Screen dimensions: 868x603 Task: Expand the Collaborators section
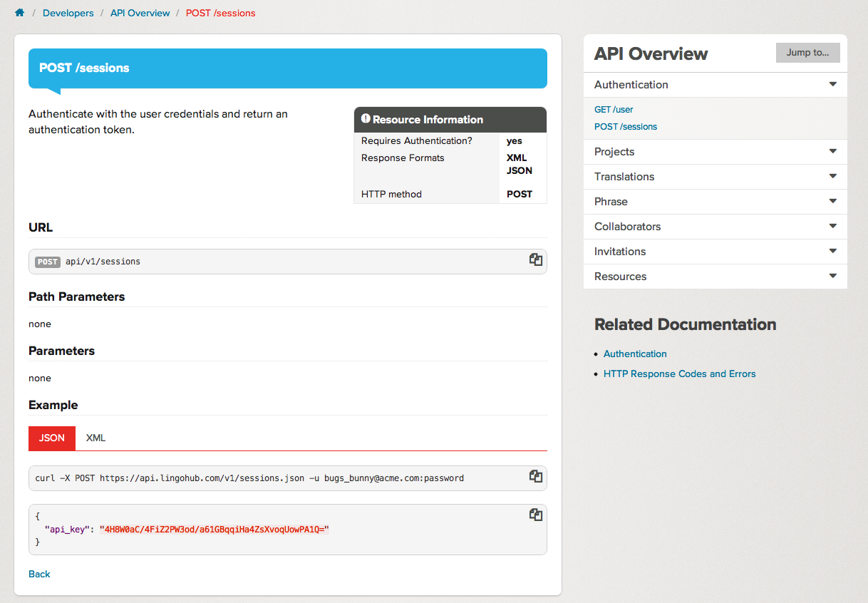coord(832,227)
